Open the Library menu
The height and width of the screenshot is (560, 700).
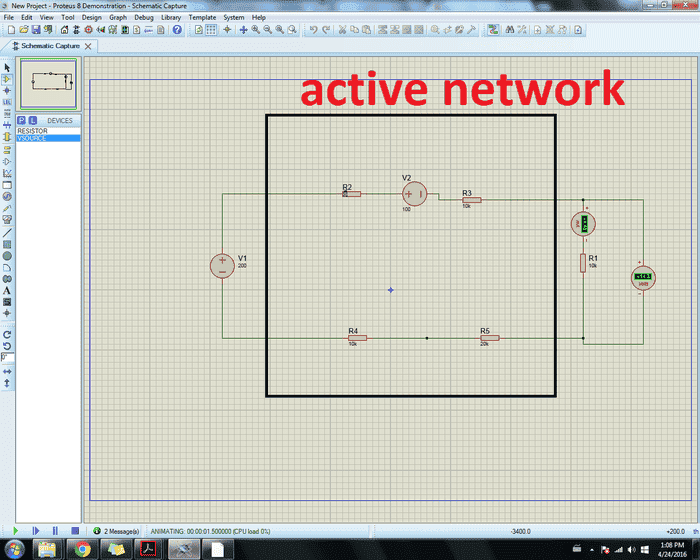(171, 17)
